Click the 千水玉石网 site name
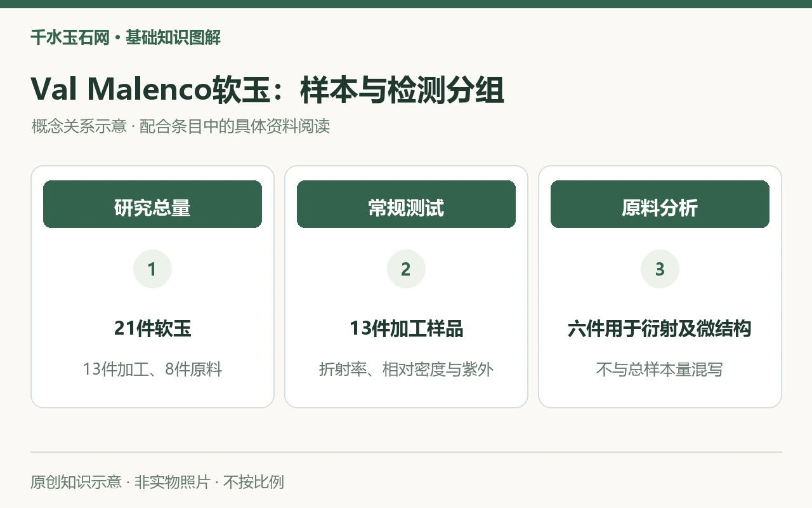The image size is (812, 508). tap(70, 37)
